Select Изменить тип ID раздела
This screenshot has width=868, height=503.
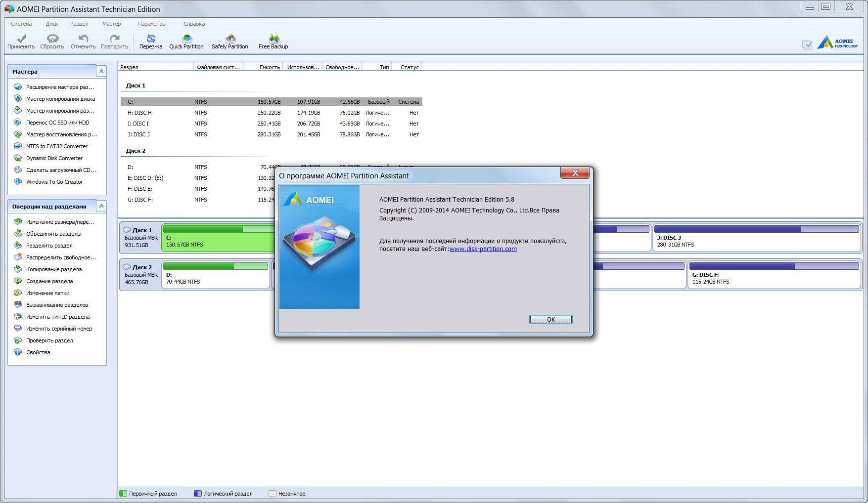pyautogui.click(x=52, y=317)
